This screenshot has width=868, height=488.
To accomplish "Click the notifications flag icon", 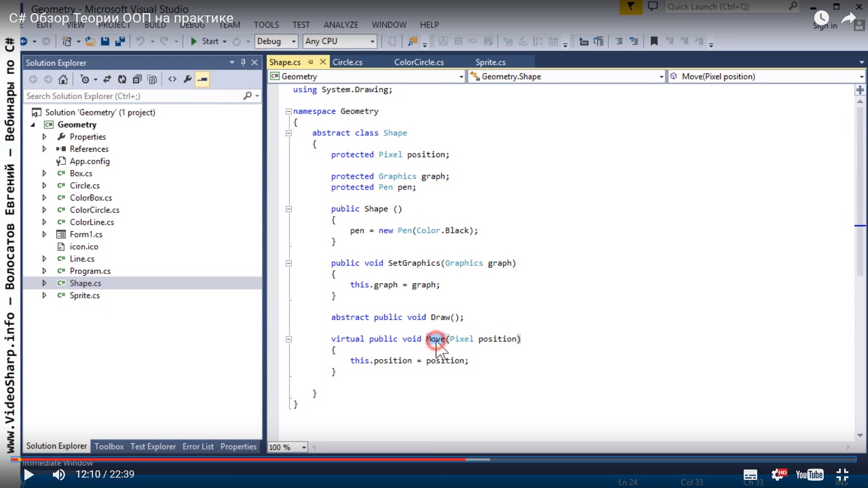I will coord(631,6).
